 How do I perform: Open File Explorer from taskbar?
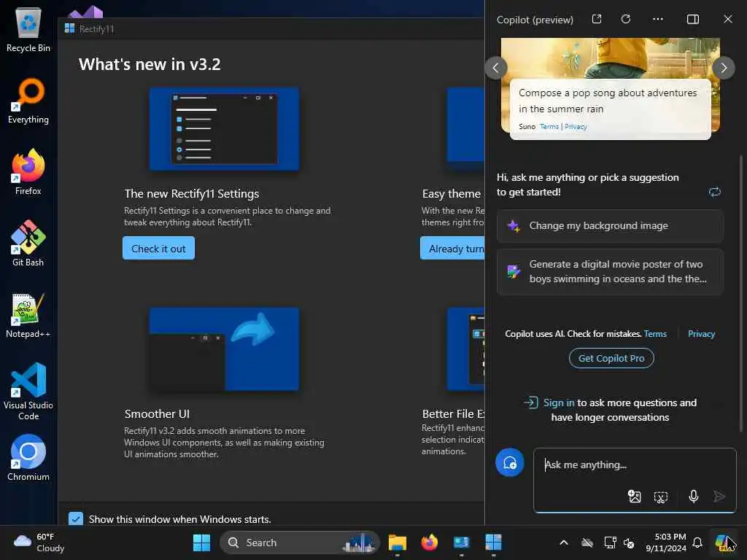click(x=398, y=542)
